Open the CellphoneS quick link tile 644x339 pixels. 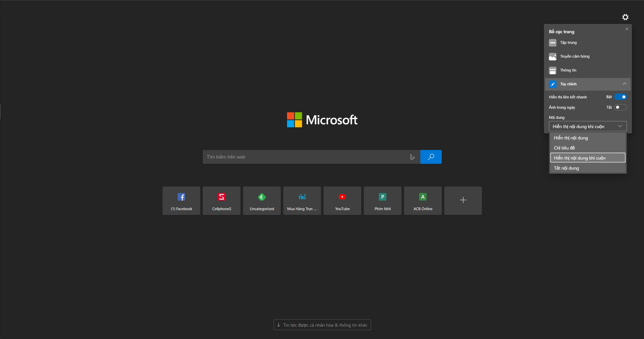[x=222, y=201]
